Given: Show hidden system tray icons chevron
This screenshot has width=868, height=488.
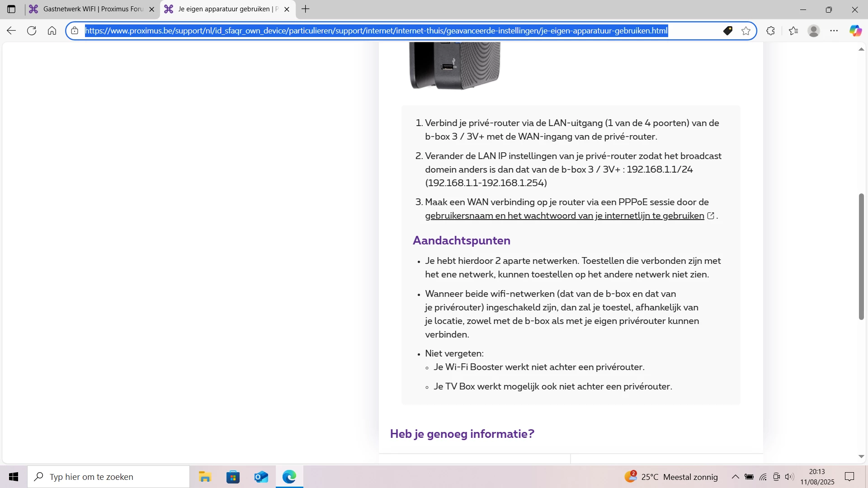Looking at the screenshot, I should pyautogui.click(x=735, y=477).
